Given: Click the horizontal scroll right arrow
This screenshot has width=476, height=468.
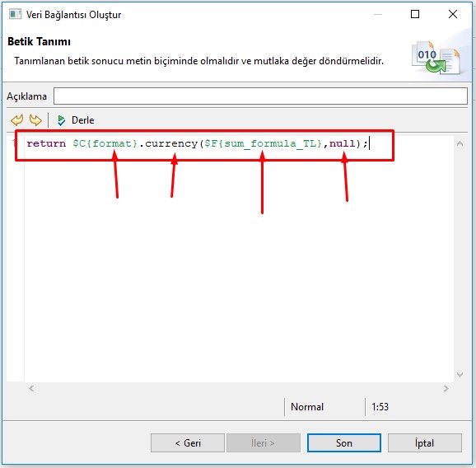Looking at the screenshot, I should click(x=446, y=388).
